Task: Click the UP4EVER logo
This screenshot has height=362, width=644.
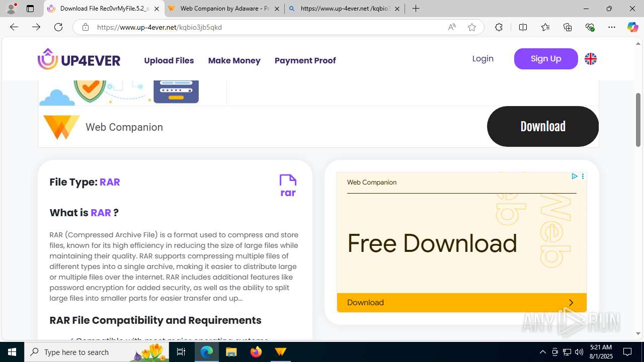Action: pos(79,59)
